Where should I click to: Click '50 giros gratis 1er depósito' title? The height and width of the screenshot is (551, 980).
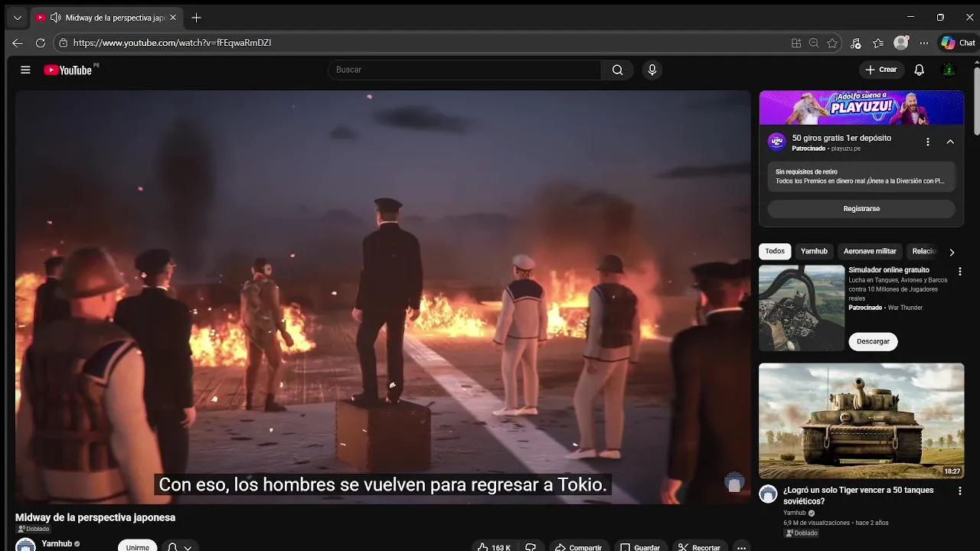click(x=841, y=138)
